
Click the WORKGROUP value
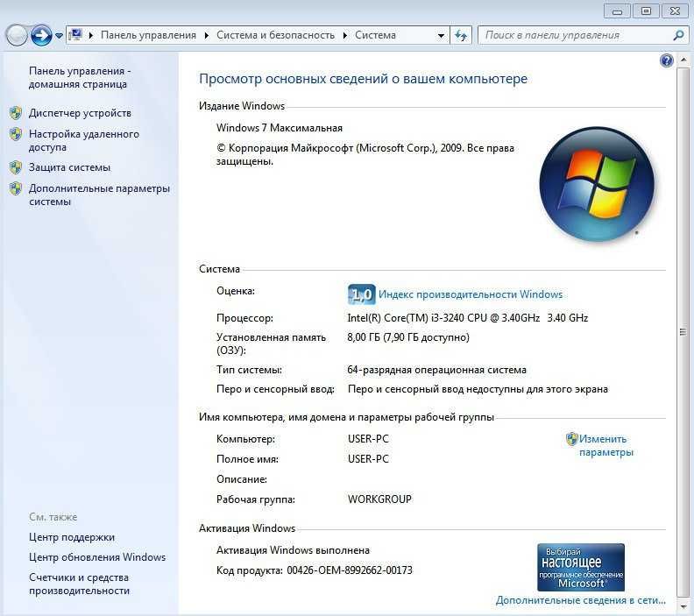coord(379,499)
